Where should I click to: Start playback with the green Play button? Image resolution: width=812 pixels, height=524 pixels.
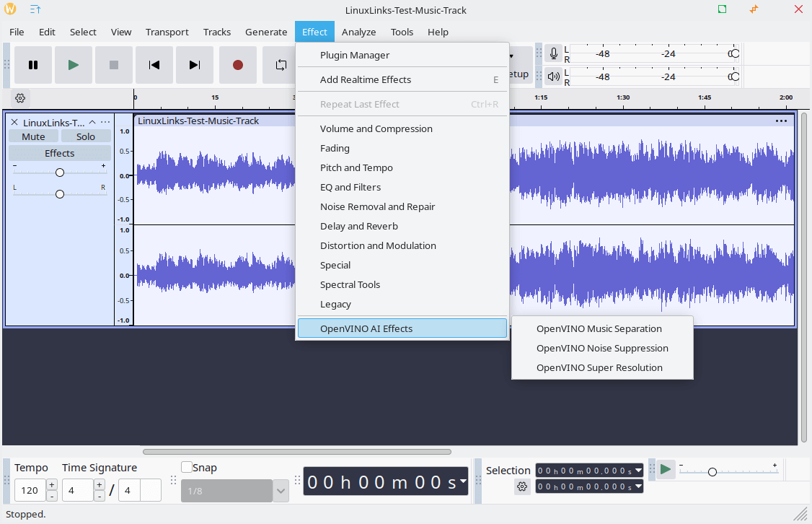pos(74,65)
